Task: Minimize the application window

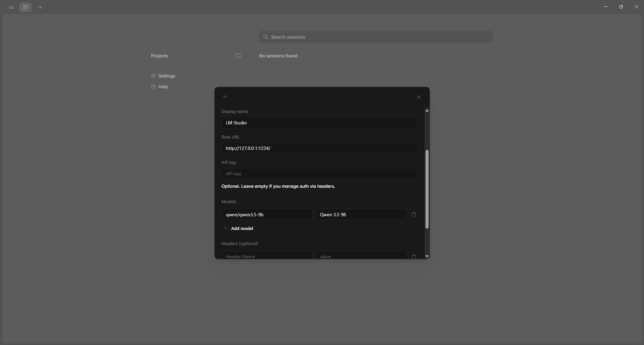Action: (606, 7)
